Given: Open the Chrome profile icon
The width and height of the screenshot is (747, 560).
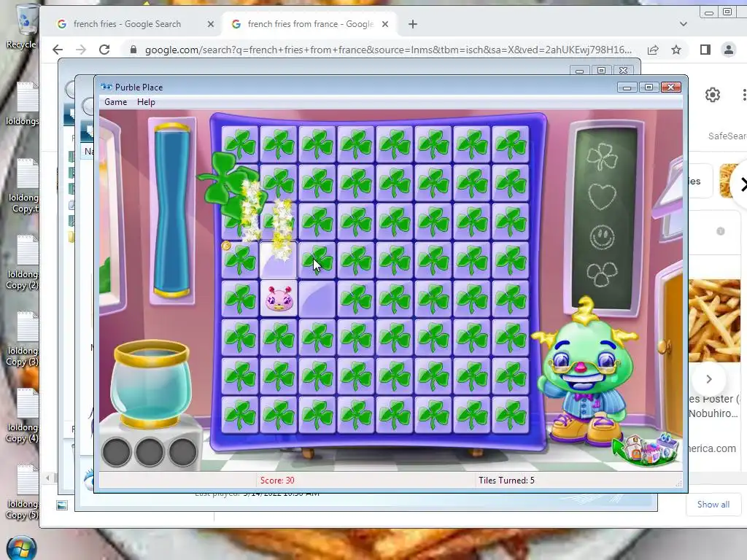Looking at the screenshot, I should [x=729, y=50].
